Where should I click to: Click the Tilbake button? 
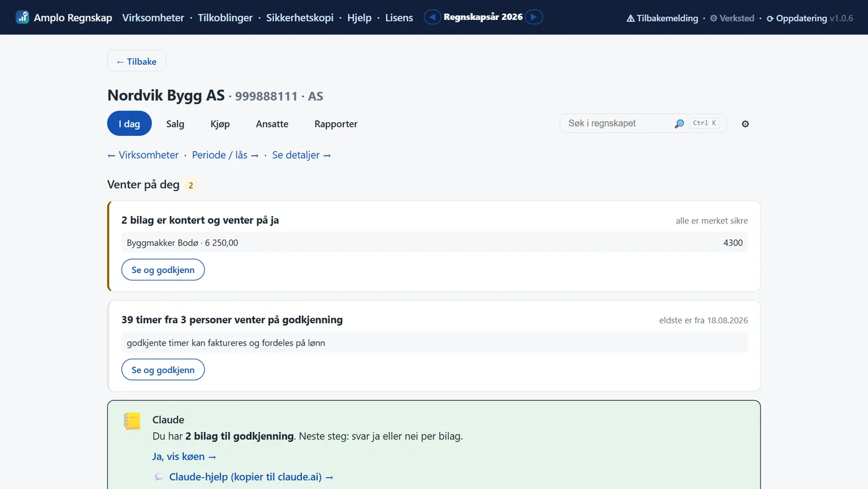point(136,61)
